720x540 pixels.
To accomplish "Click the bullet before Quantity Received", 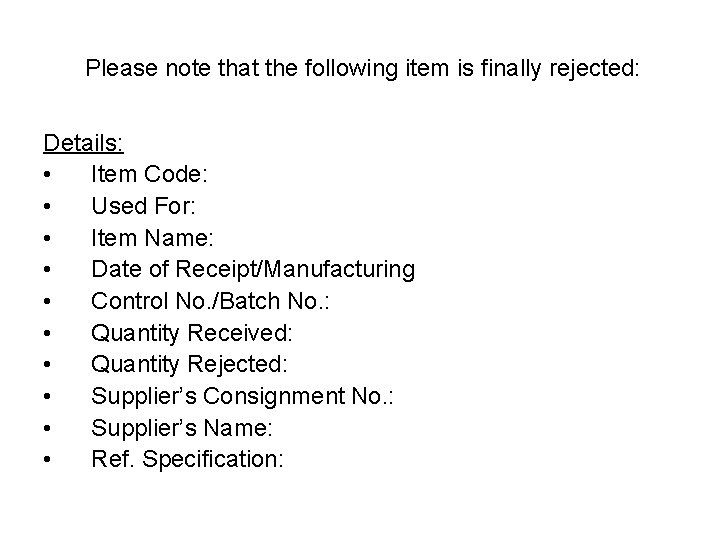I will coord(49,334).
